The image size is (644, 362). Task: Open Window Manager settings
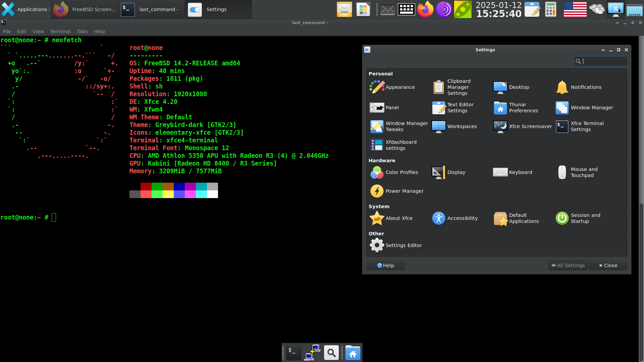tap(584, 108)
